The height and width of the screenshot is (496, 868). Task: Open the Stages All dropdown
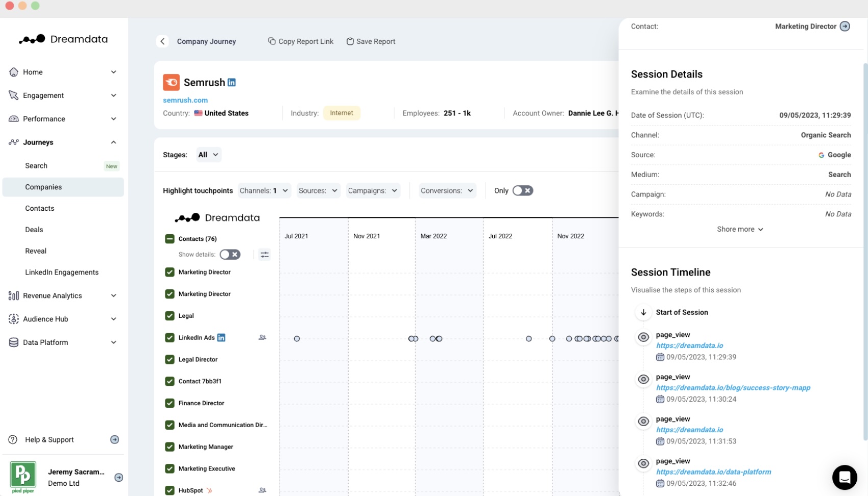point(209,155)
